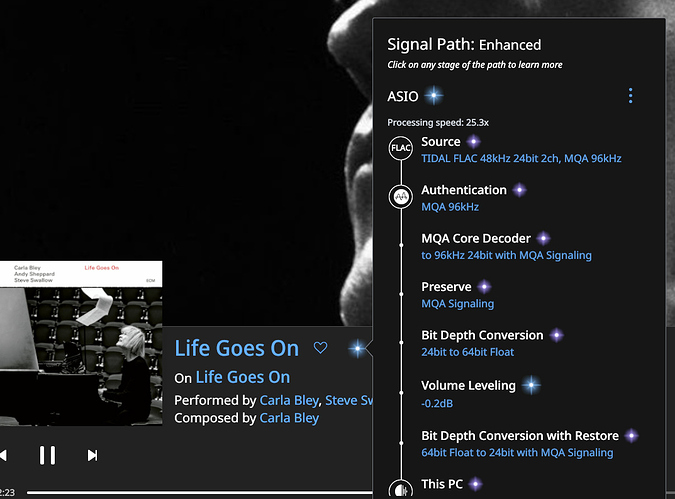Click the star beside MQA Core Decoder
This screenshot has height=499, width=675.
[543, 238]
